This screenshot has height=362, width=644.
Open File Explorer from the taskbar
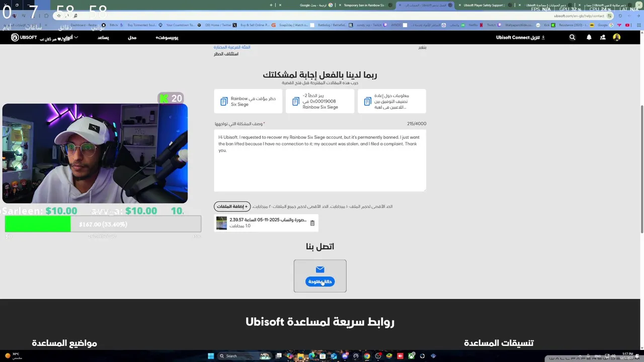(x=300, y=356)
